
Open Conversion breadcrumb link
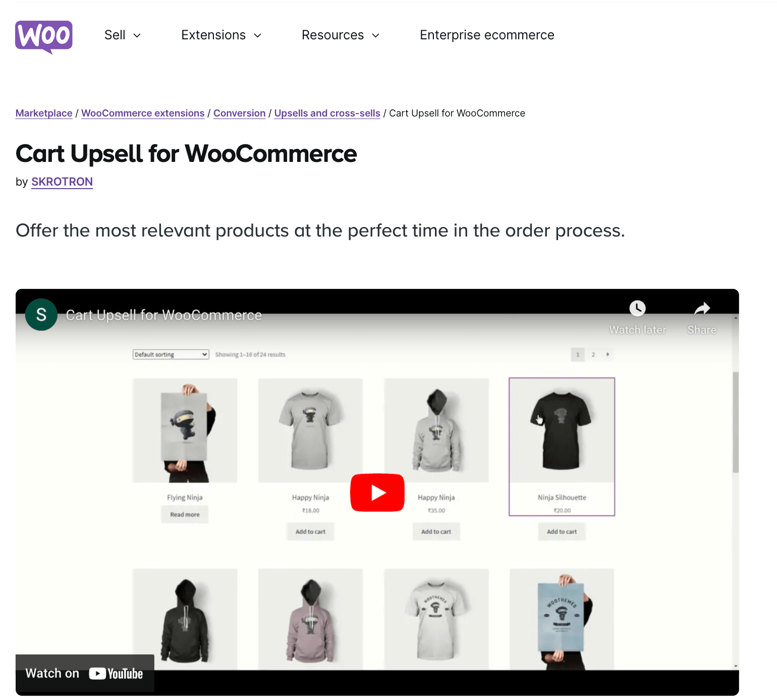[239, 113]
